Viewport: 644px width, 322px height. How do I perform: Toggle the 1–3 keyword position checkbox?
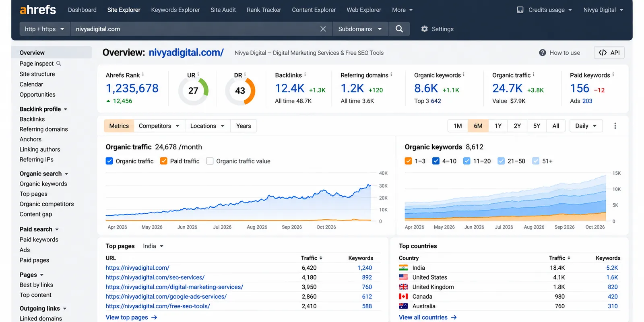[408, 161]
